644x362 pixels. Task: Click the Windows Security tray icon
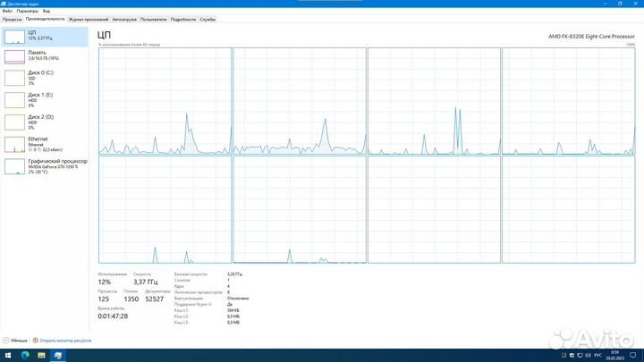[x=572, y=356]
